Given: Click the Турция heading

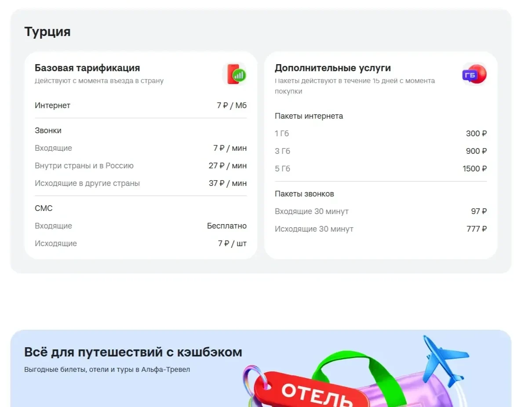Looking at the screenshot, I should pyautogui.click(x=47, y=32).
